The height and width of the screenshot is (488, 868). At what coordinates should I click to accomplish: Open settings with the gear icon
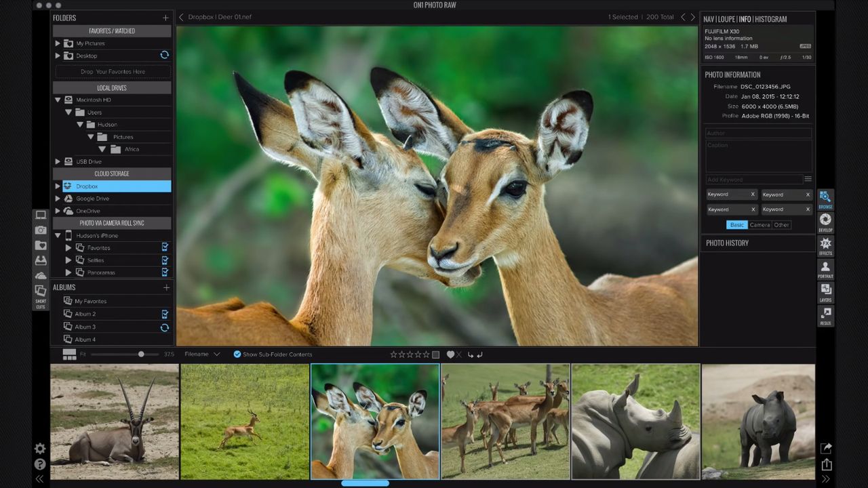(40, 449)
